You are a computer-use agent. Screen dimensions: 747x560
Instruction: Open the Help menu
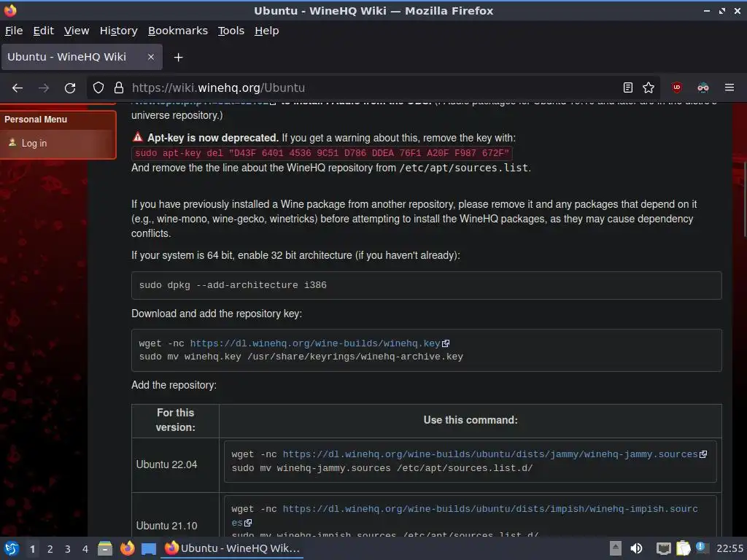[x=267, y=31]
